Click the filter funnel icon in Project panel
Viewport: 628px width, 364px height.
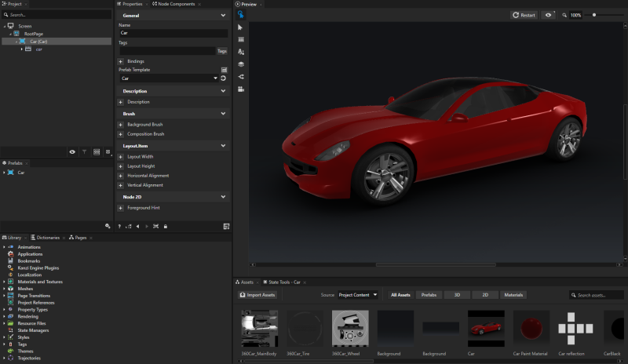tap(84, 151)
